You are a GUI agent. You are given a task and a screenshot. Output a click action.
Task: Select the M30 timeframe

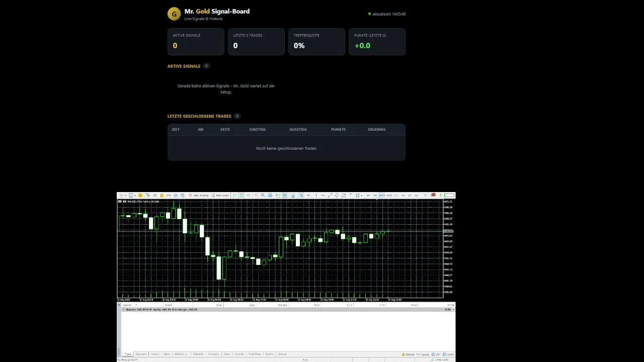pyautogui.click(x=389, y=195)
